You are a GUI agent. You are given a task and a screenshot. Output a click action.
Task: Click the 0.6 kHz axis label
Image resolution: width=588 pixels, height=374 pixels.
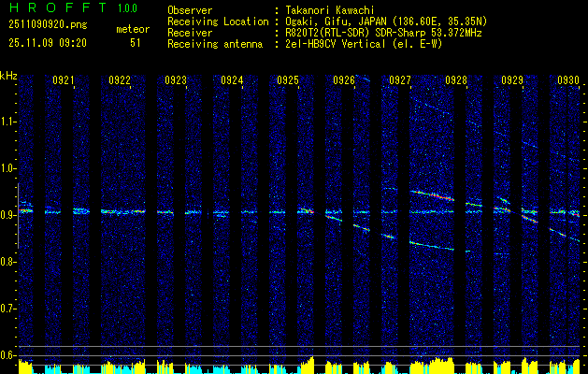(8, 355)
